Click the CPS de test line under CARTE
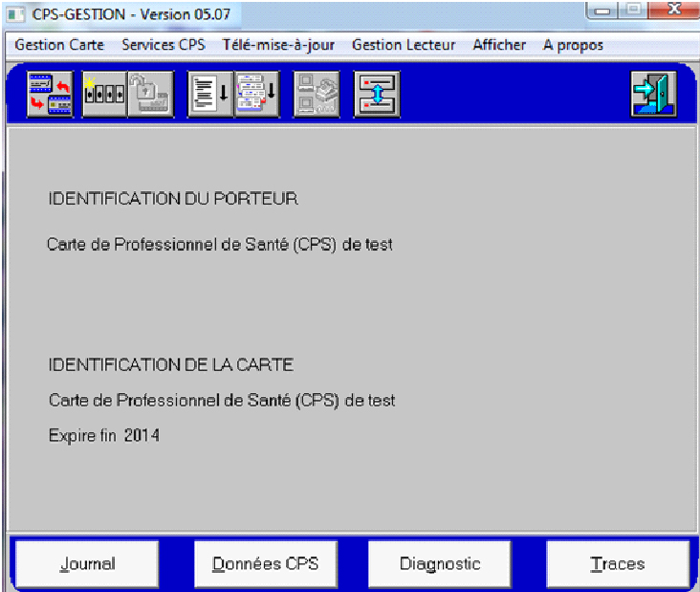Viewport: 700px width, 592px height. (222, 401)
